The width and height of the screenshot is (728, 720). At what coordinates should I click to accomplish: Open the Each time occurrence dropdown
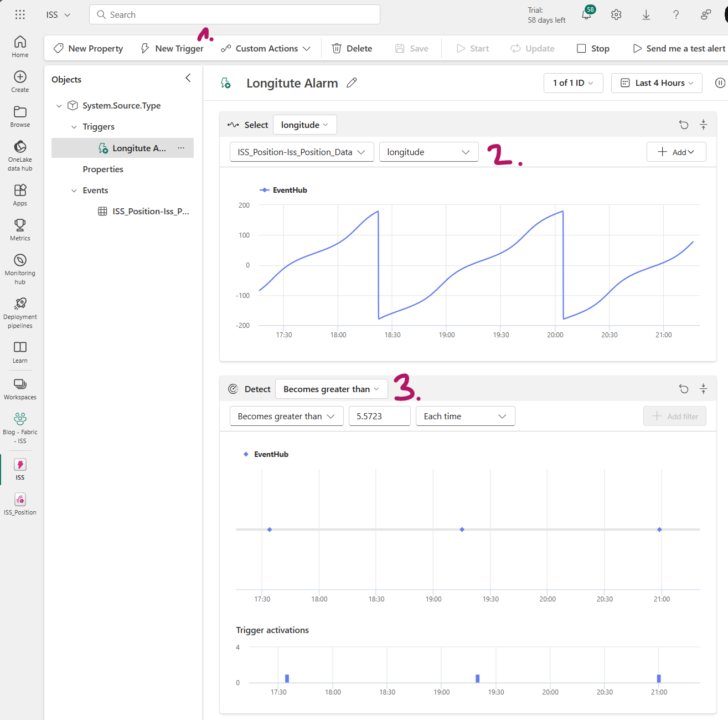[465, 416]
